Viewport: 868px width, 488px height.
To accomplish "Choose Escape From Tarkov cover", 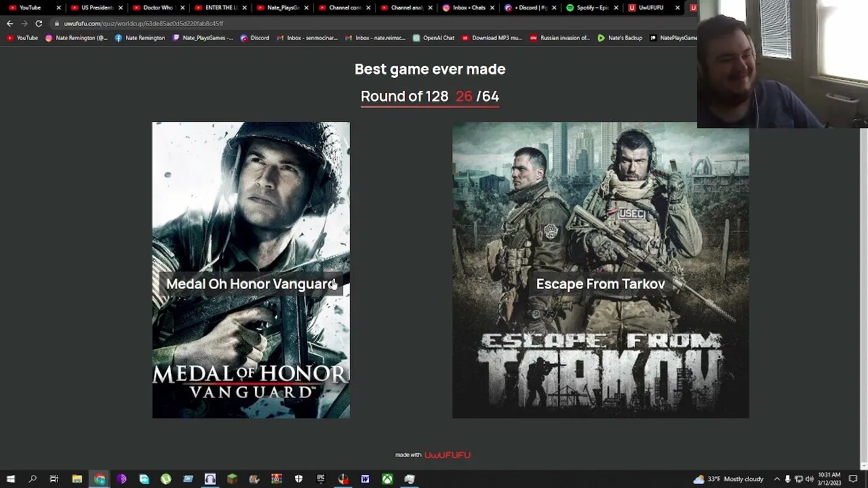I will pos(601,270).
